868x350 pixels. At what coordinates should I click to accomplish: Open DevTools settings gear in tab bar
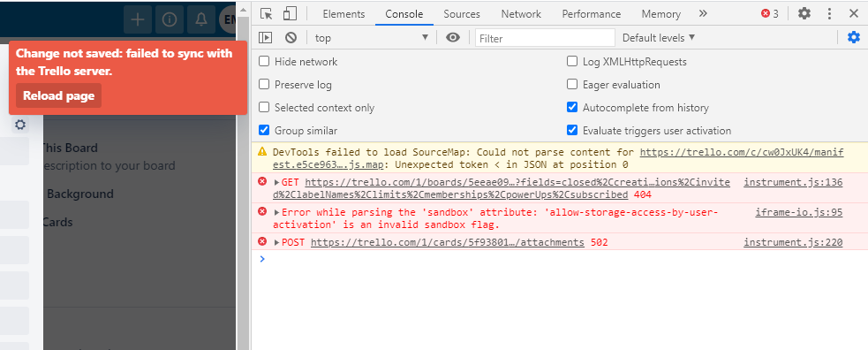point(804,14)
